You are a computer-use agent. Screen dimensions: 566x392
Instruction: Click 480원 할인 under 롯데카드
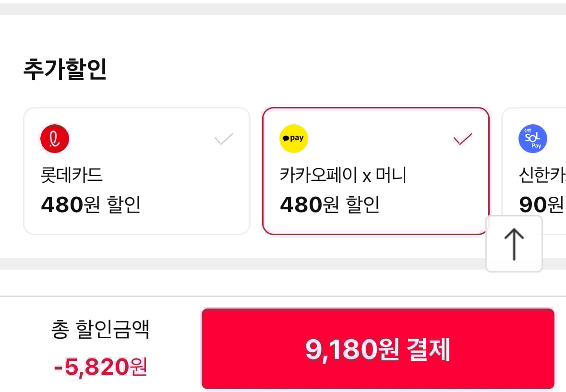(91, 205)
